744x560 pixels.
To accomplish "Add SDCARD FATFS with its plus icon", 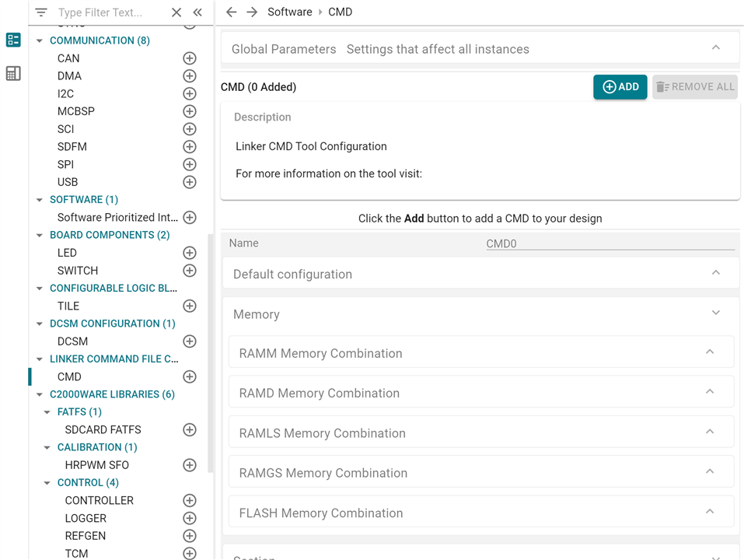I will (x=190, y=429).
